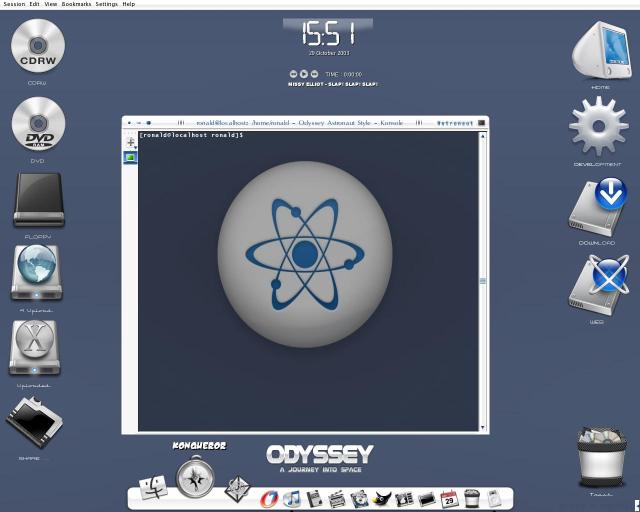Open the blue disc dock icon
640x512 pixels.
360,499
